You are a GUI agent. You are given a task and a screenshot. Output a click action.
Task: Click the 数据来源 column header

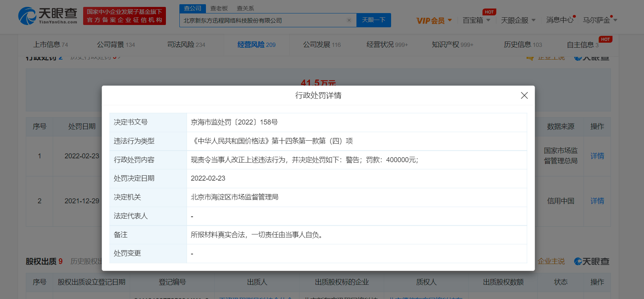(x=560, y=126)
